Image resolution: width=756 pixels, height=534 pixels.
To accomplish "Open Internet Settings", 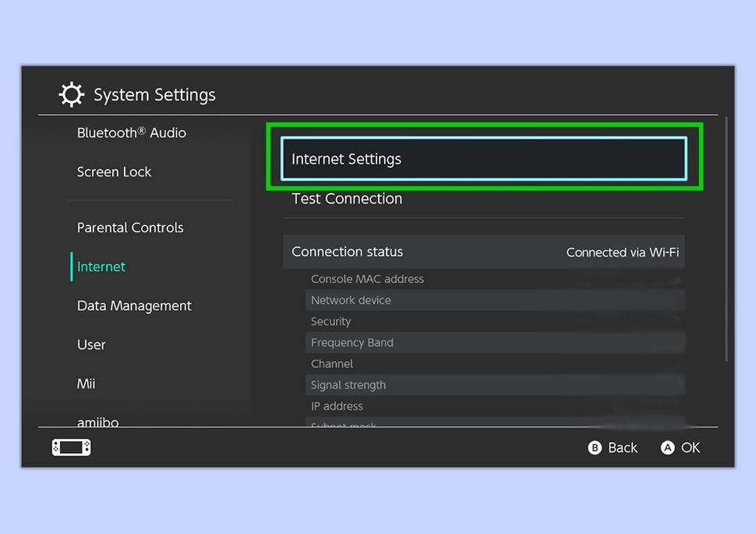I will (483, 158).
